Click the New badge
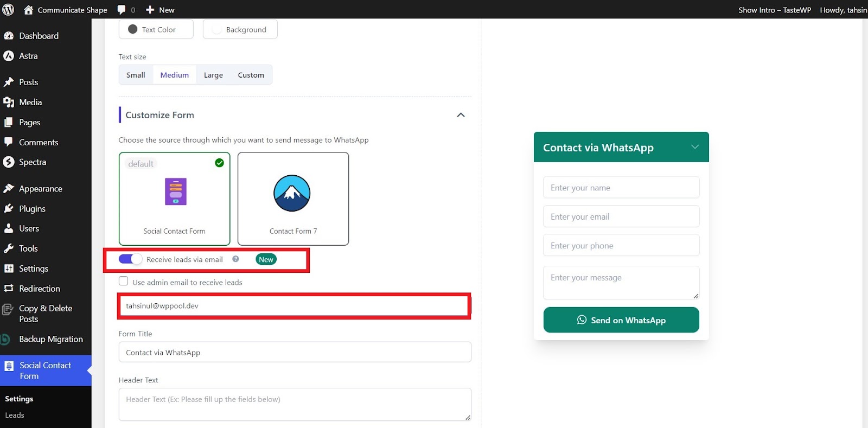Image resolution: width=868 pixels, height=428 pixels. (266, 259)
